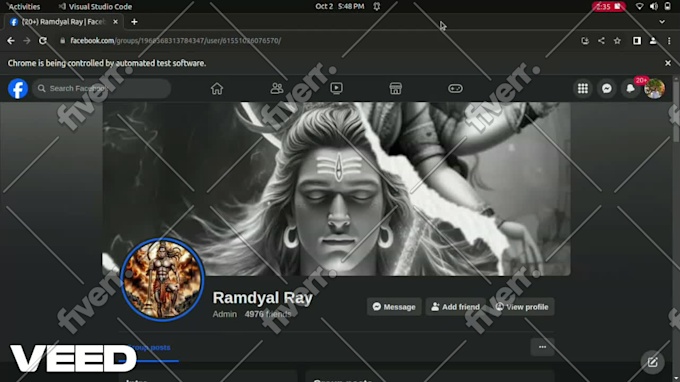Screen dimensions: 680x382
Task: Open the Facebook menu grid icon
Action: tap(583, 88)
